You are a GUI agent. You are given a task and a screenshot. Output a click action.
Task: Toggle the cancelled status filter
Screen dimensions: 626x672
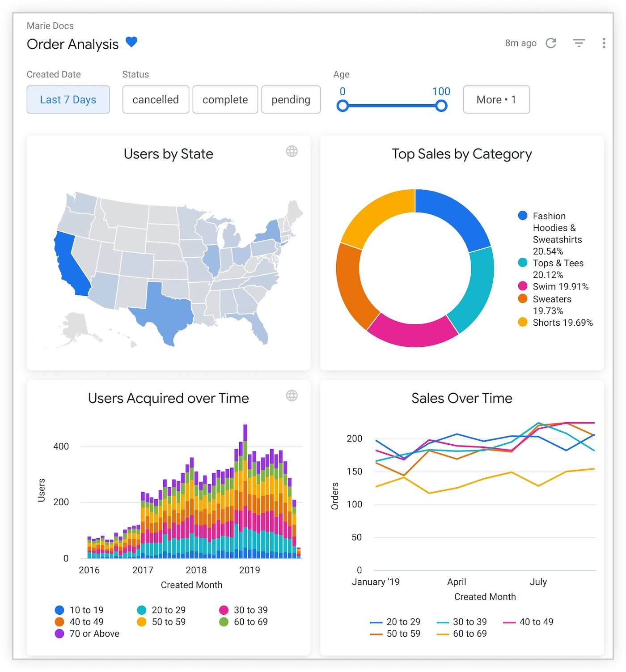(x=156, y=99)
